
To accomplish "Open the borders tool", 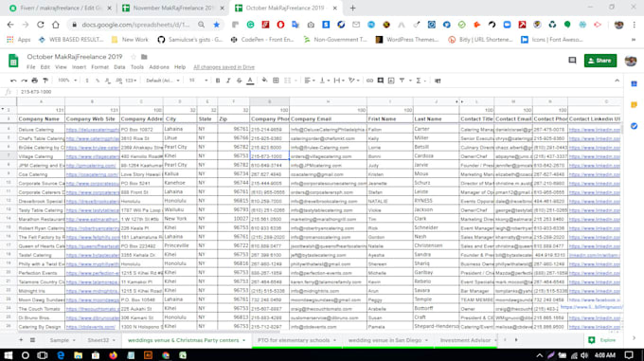I will point(276,81).
